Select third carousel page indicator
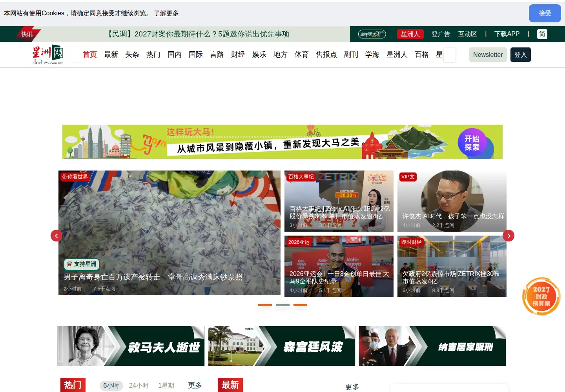 click(x=300, y=305)
